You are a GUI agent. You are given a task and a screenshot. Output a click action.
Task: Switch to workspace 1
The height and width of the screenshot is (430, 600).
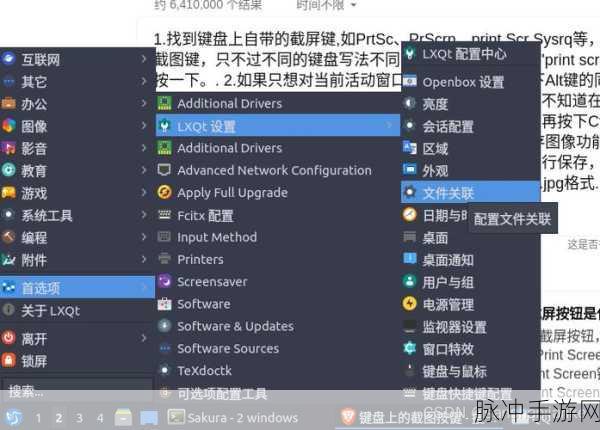coord(38,418)
